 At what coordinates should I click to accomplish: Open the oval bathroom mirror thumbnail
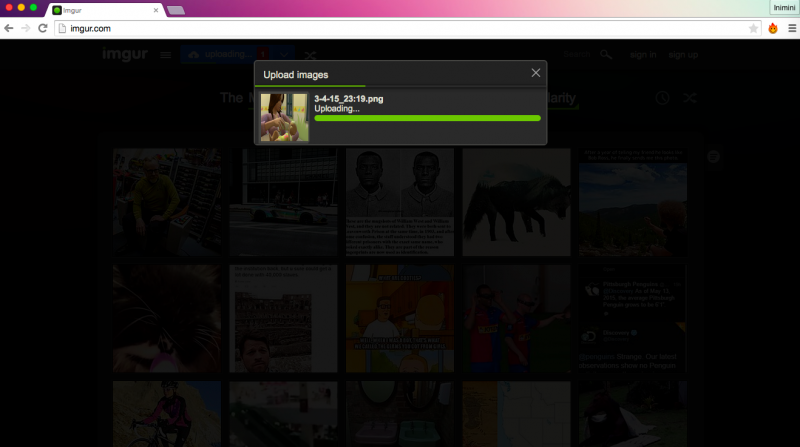pyautogui.click(x=400, y=414)
